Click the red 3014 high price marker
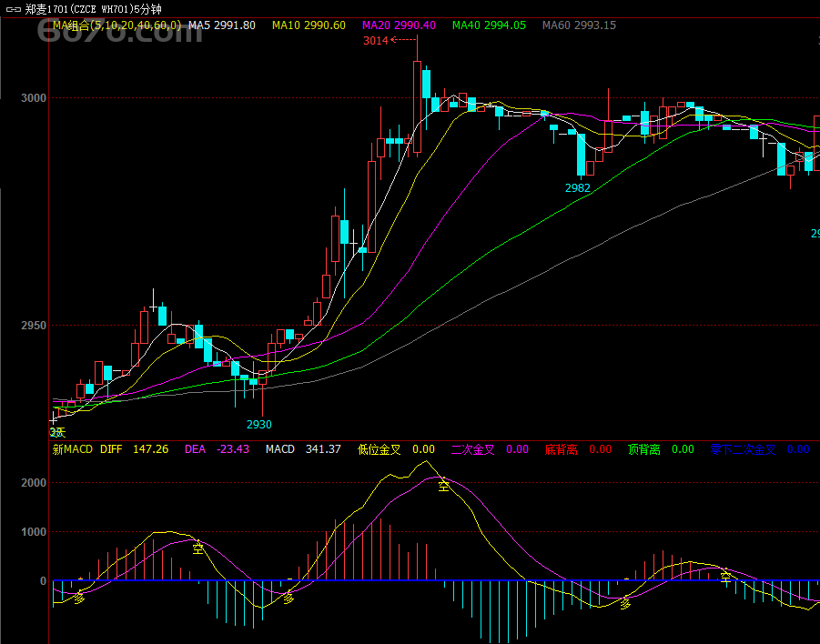This screenshot has width=820, height=644. [x=376, y=41]
